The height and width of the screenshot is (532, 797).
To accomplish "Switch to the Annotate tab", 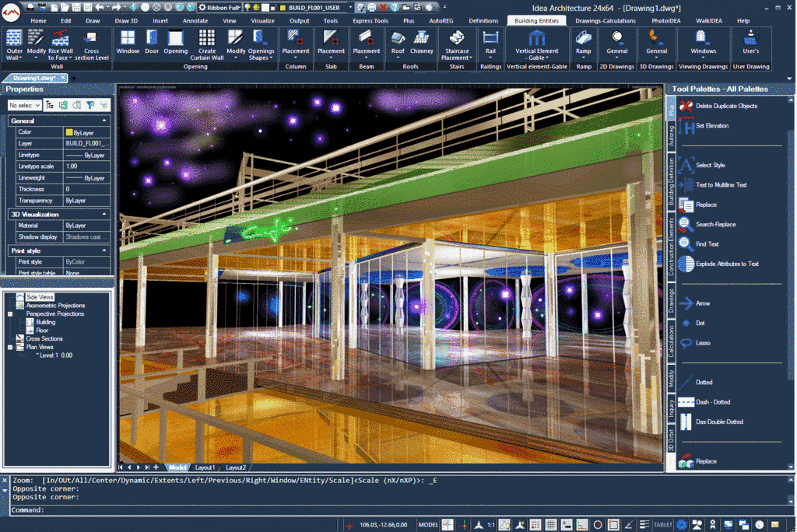I will pos(195,21).
